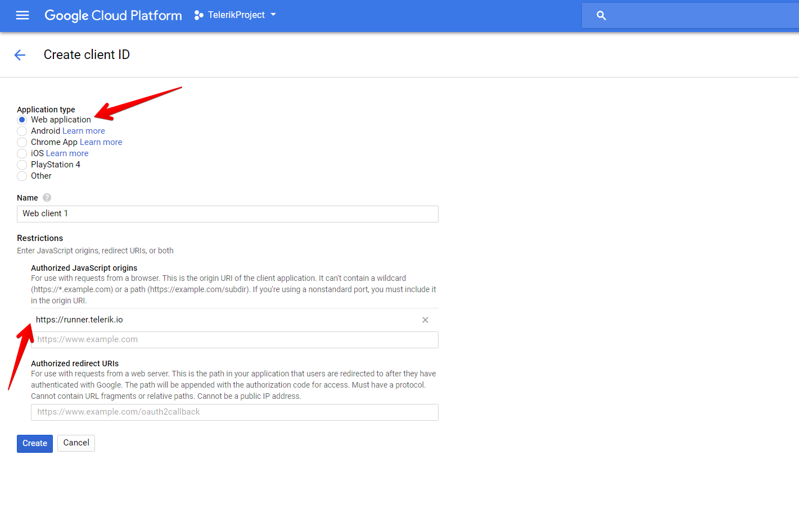Select the PlayStation 4 option
The height and width of the screenshot is (532, 799).
(x=21, y=165)
